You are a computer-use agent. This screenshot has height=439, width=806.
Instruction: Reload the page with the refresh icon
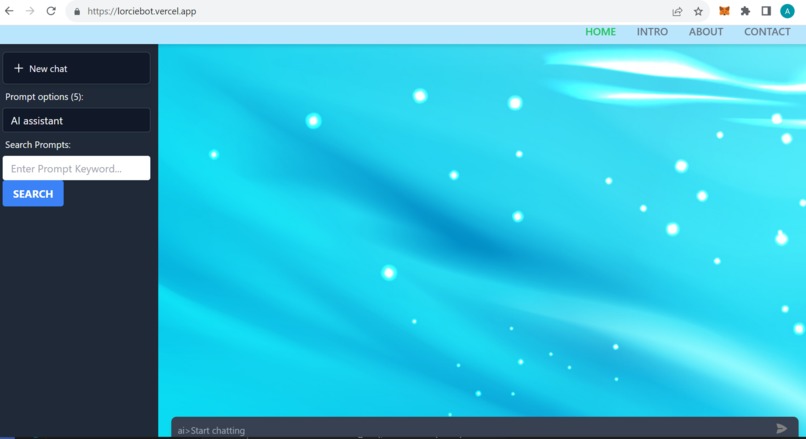(x=51, y=11)
